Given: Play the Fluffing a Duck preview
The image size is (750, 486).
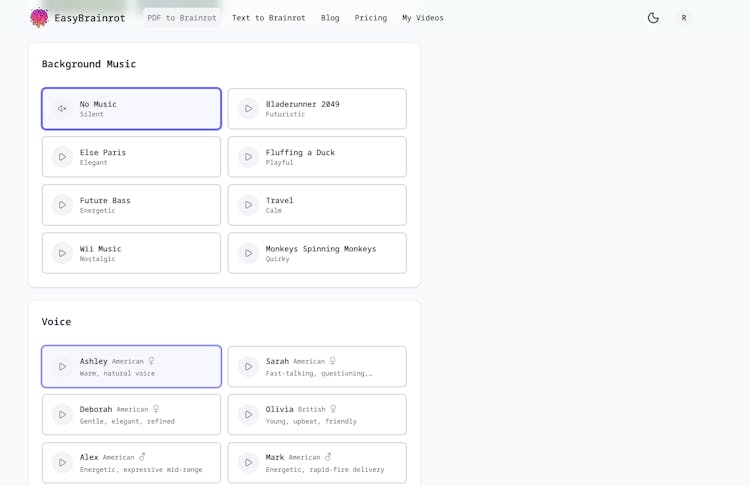Looking at the screenshot, I should pos(248,157).
